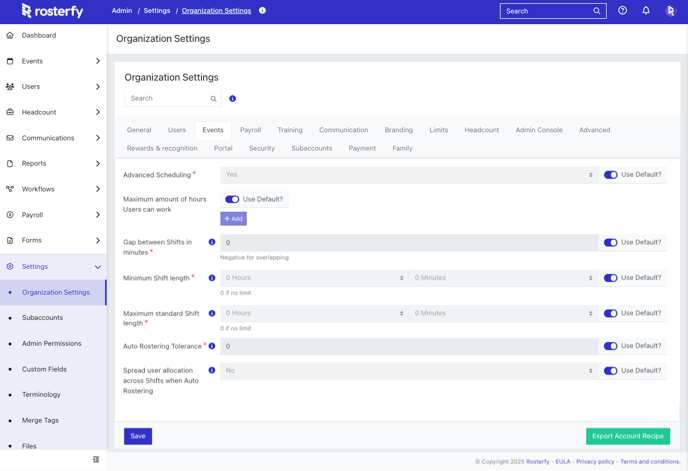Click the Auto Rostering Tolerance input field
The image size is (688, 471).
coord(409,346)
